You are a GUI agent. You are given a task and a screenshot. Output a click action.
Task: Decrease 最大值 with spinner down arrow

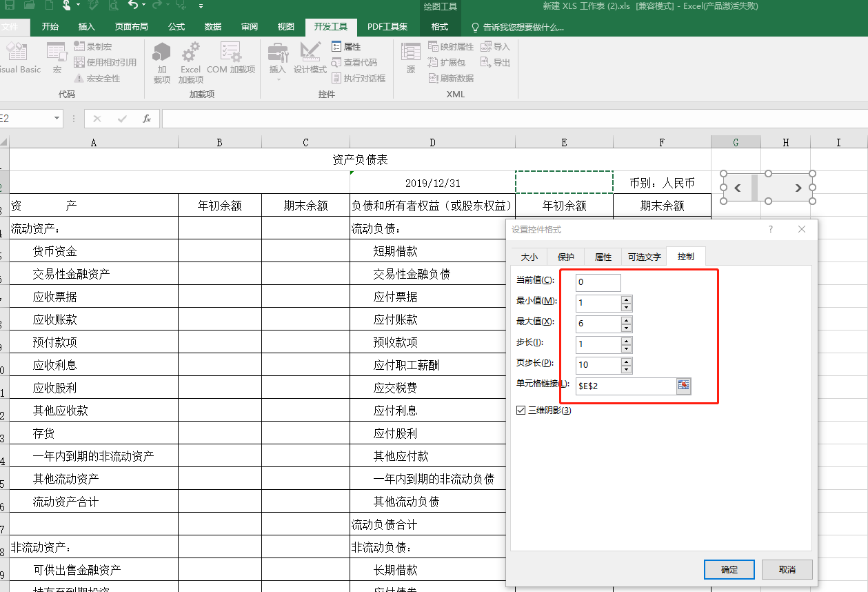pos(626,328)
